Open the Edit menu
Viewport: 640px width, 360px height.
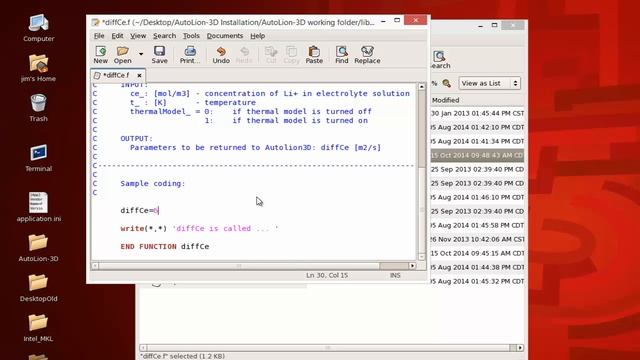tap(117, 36)
